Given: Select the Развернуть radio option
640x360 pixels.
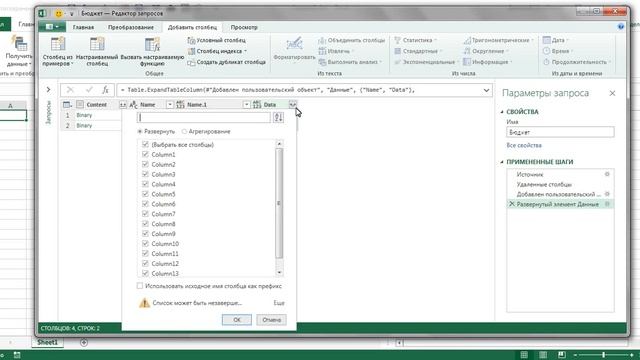Looking at the screenshot, I should pyautogui.click(x=140, y=131).
